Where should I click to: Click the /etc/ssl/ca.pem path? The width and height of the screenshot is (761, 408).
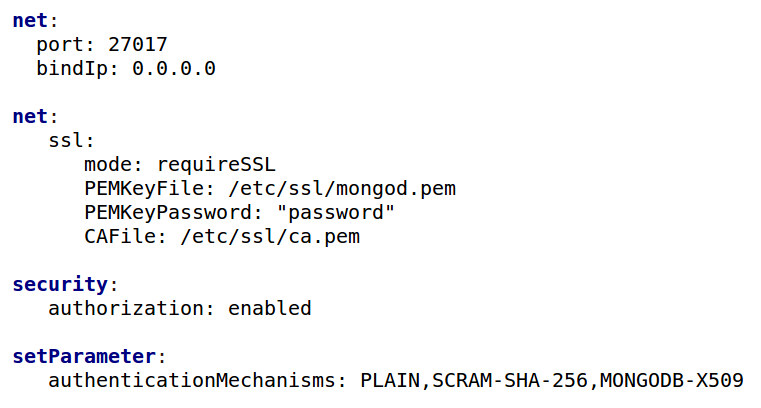tap(270, 237)
